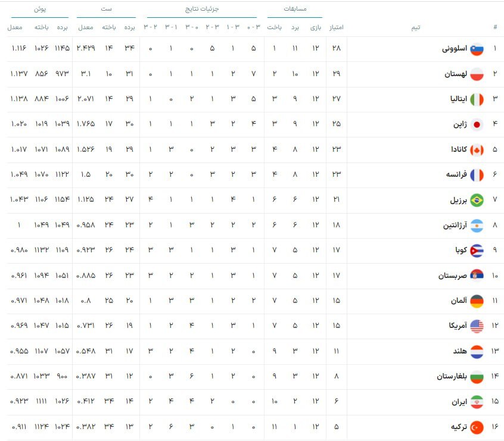Select the بلغارستان team name
504x441 pixels.
450,377
